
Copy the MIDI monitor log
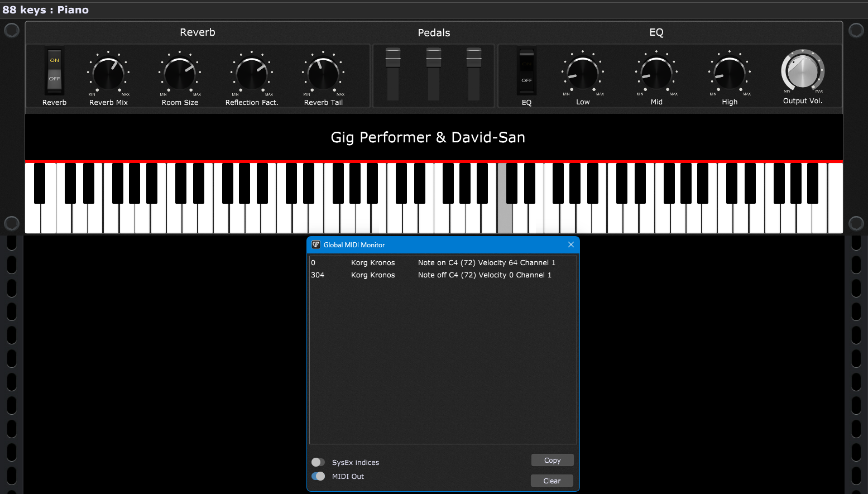pos(552,460)
